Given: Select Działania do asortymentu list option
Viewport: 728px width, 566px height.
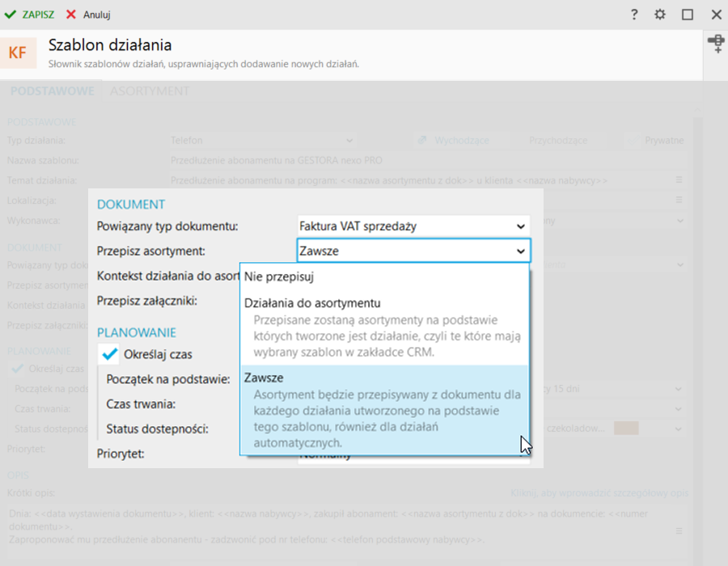Looking at the screenshot, I should coord(312,303).
